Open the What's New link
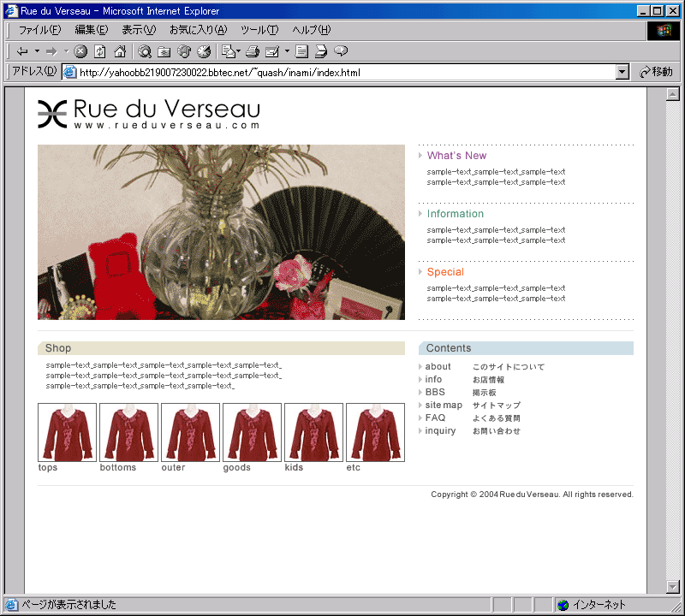 tap(456, 156)
